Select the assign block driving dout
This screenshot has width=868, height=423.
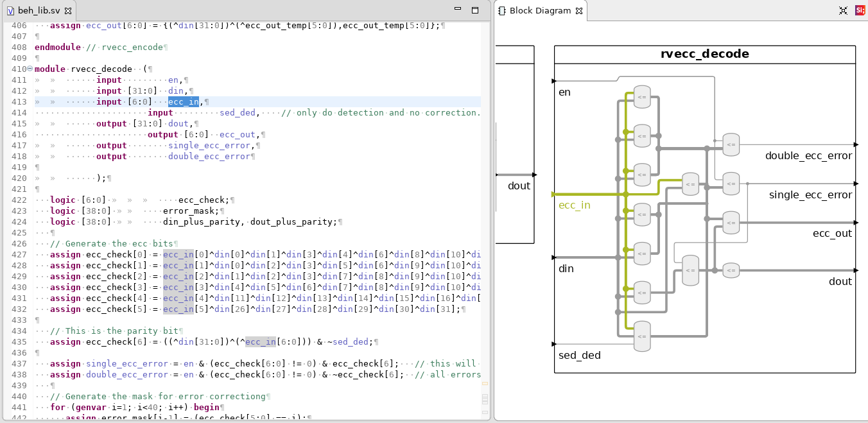(731, 270)
